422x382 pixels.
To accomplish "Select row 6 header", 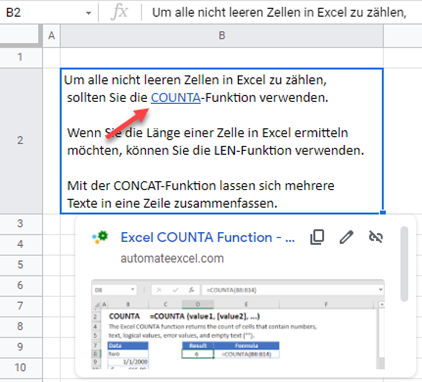I will [21, 285].
